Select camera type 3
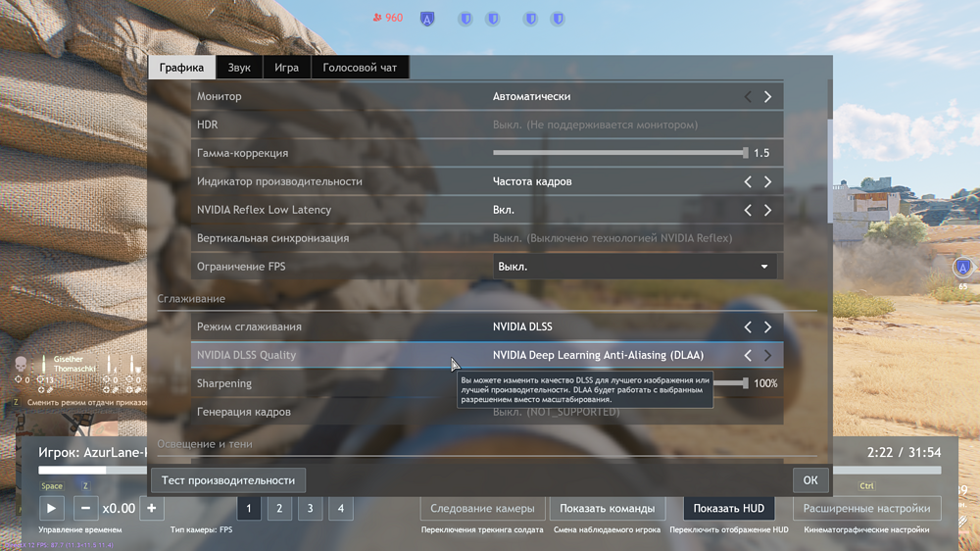The height and width of the screenshot is (551, 980). 310,509
